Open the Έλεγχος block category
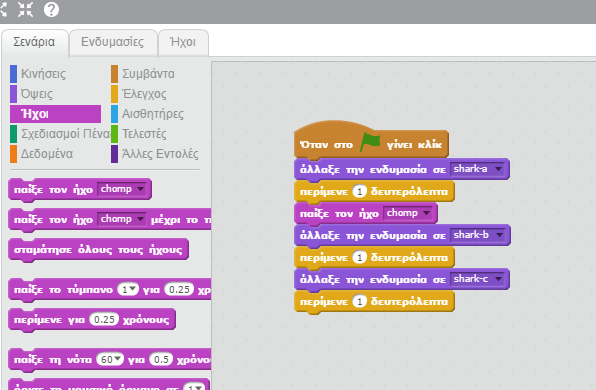Viewport: 596px width, 390px height. click(x=144, y=94)
